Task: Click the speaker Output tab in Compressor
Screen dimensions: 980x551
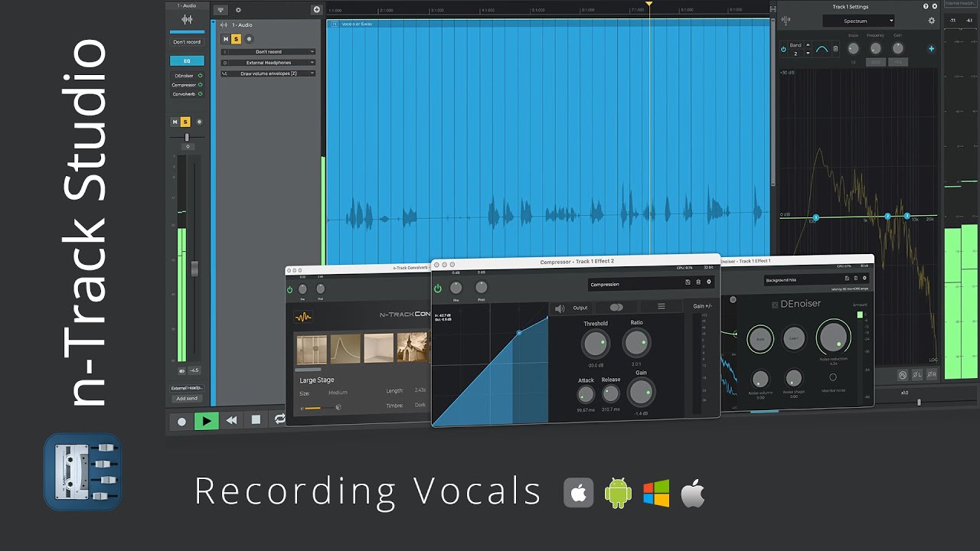Action: point(572,308)
